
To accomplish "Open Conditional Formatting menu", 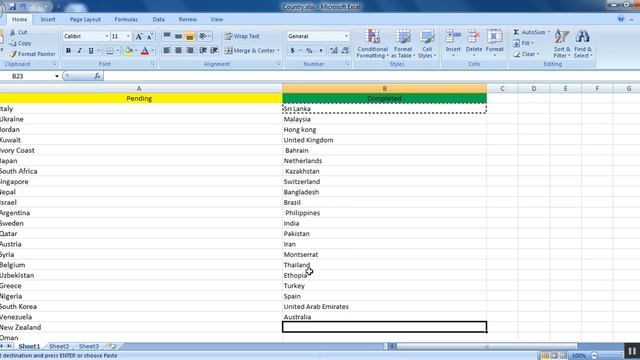I will [x=372, y=43].
